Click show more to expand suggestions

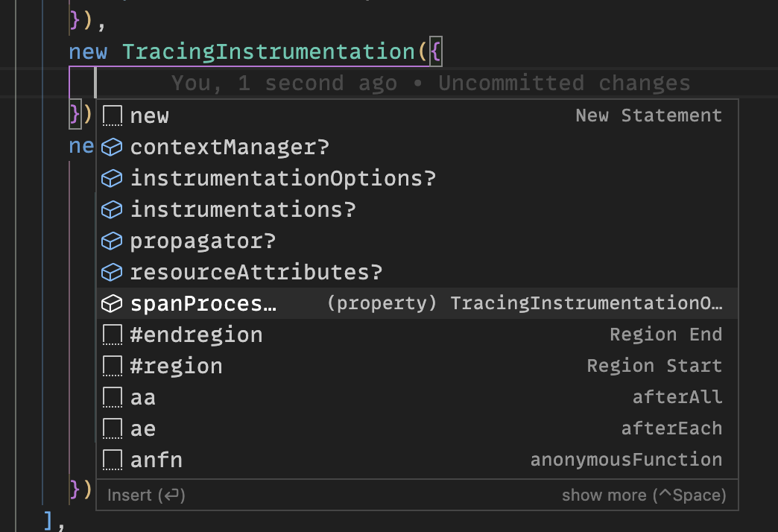(643, 494)
